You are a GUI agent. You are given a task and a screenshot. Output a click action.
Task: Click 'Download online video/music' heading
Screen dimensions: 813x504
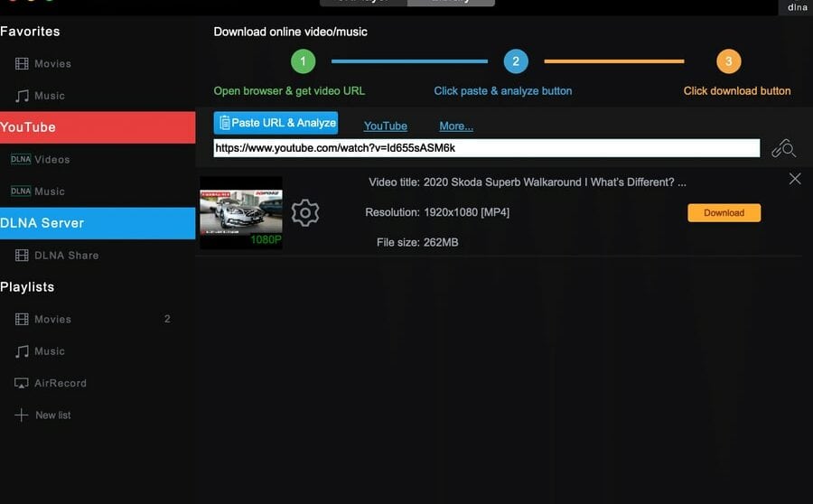coord(290,33)
